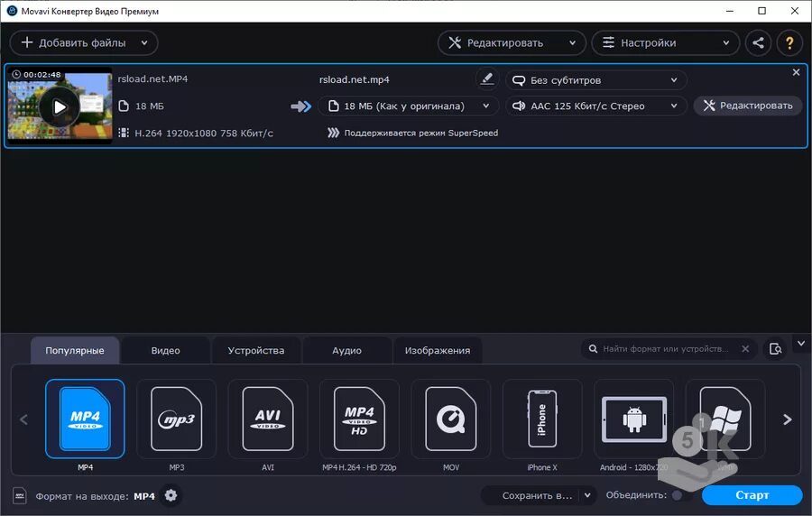Screen dimensions: 812x516
Task: Click Редактировать button in file row
Action: point(748,106)
